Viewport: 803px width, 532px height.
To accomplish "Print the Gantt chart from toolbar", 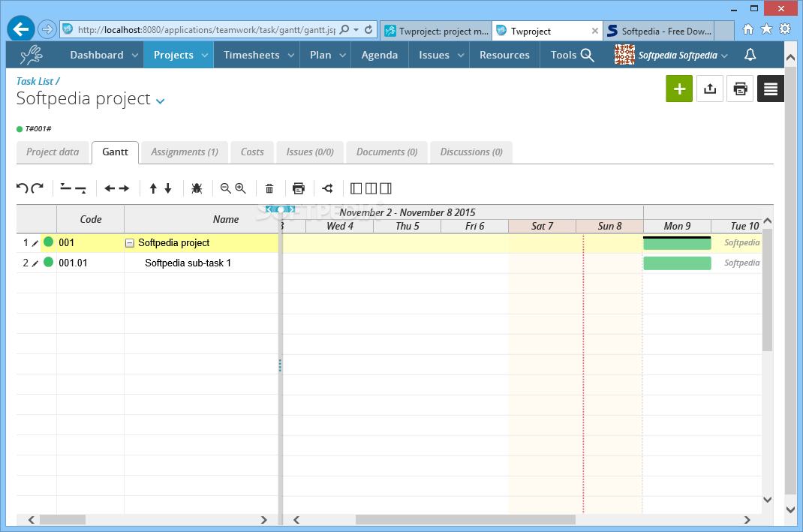I will click(x=299, y=188).
